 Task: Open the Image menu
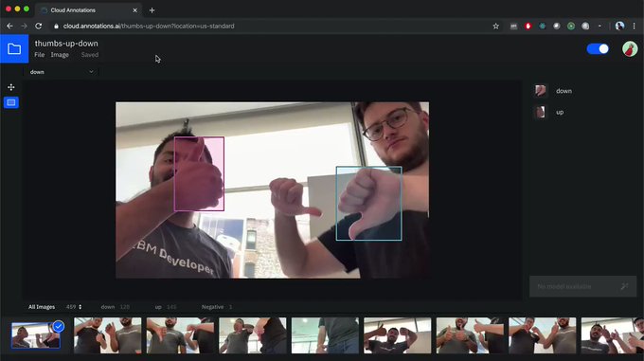point(60,55)
